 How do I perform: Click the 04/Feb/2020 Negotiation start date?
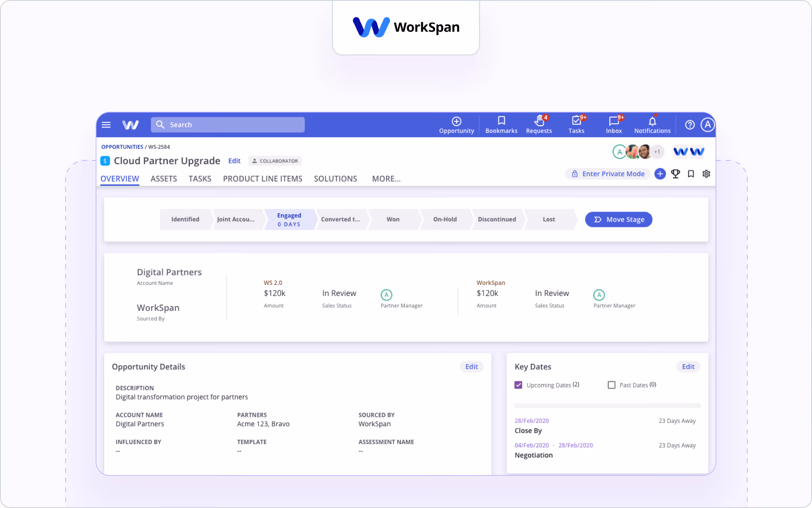pyautogui.click(x=532, y=445)
